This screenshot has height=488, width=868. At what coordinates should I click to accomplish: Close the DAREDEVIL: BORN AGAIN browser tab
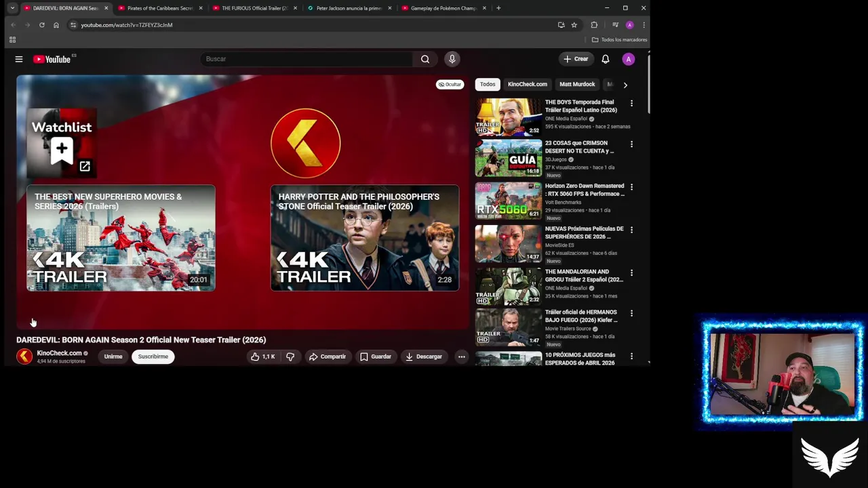point(106,8)
